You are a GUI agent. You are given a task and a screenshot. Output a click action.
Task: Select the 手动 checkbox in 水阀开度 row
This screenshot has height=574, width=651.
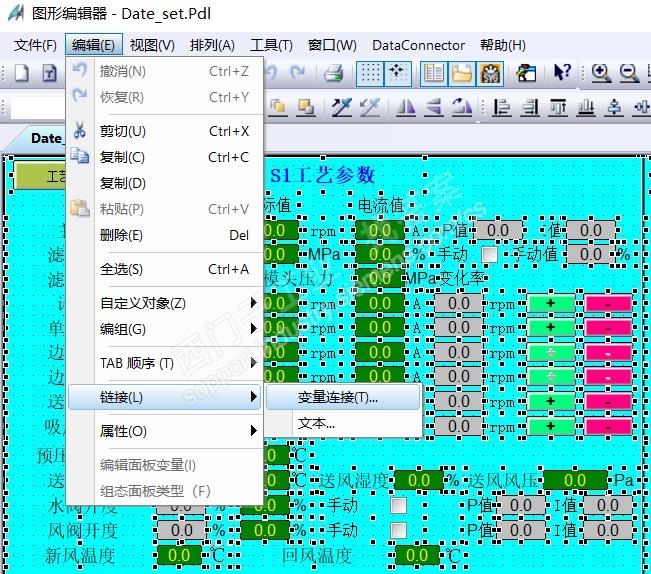[399, 506]
